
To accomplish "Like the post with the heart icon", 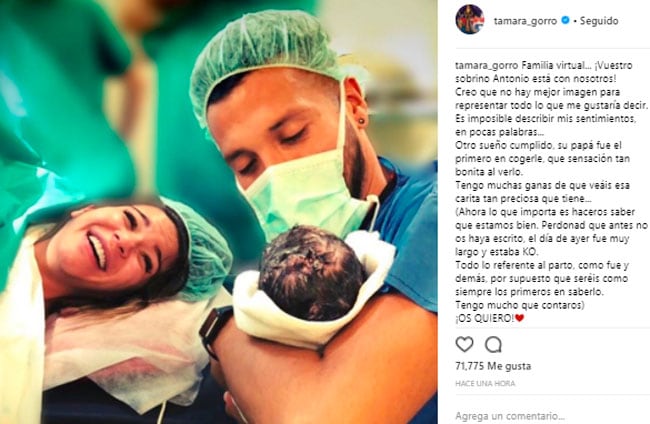I will tap(464, 344).
